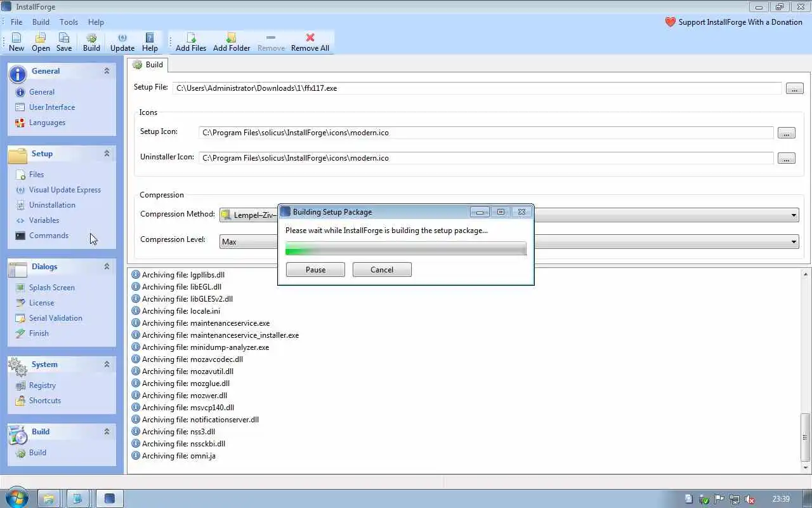Browse for the Setup File path
The width and height of the screenshot is (812, 508).
794,89
